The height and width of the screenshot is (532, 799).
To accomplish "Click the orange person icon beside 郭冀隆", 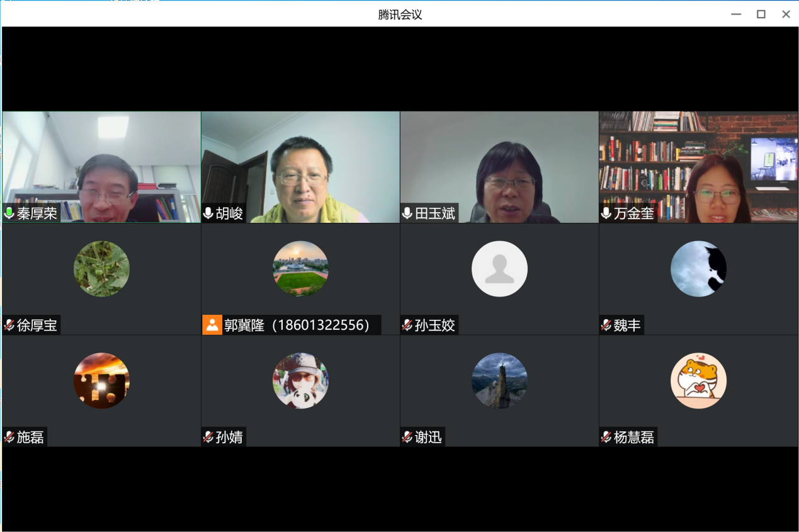I will pos(212,325).
